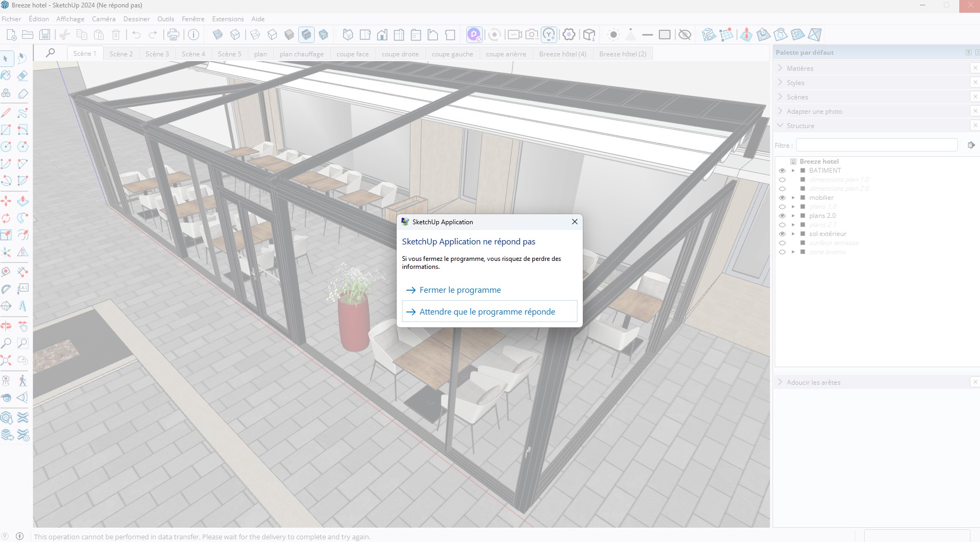Select the Walk tool
Screen dimensions: 980x542
pos(22,380)
